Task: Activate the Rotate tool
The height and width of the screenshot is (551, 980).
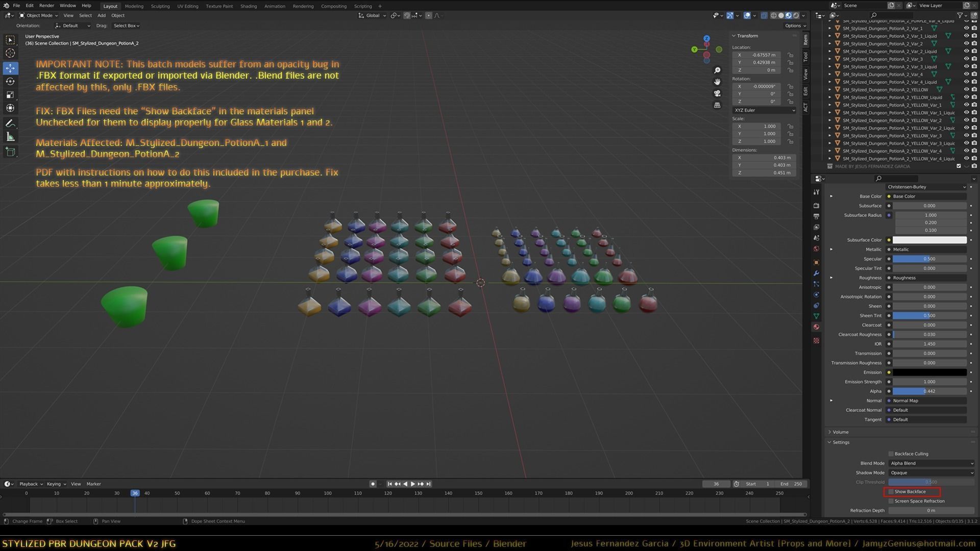Action: coord(10,81)
